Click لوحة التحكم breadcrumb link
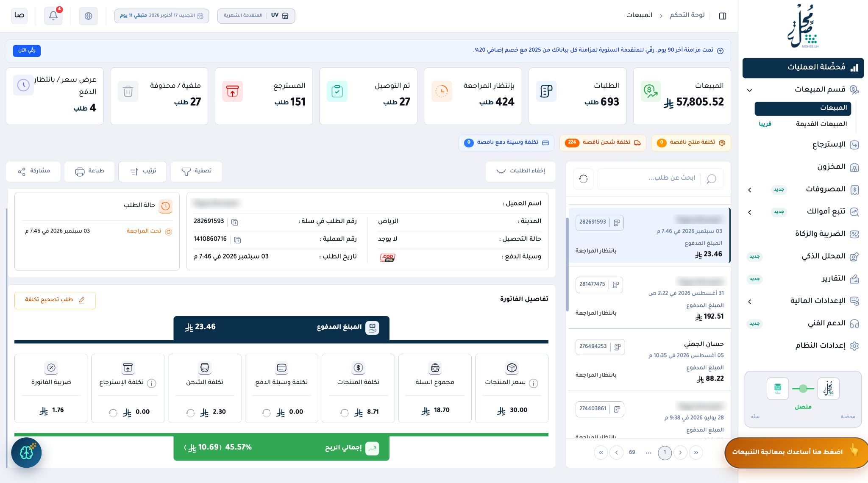This screenshot has height=483, width=868. pos(687,15)
